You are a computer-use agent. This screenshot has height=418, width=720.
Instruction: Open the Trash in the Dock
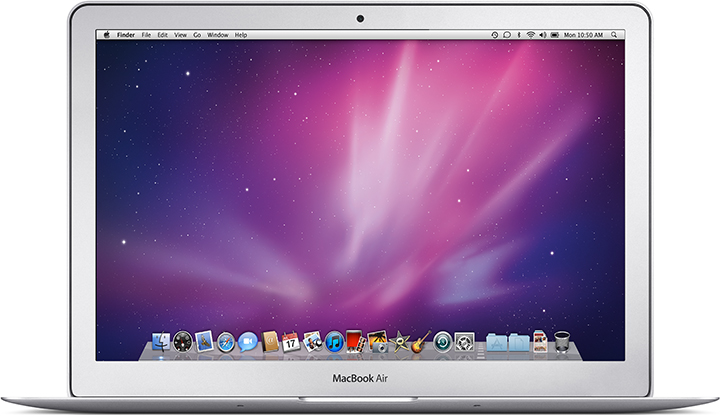coord(561,341)
